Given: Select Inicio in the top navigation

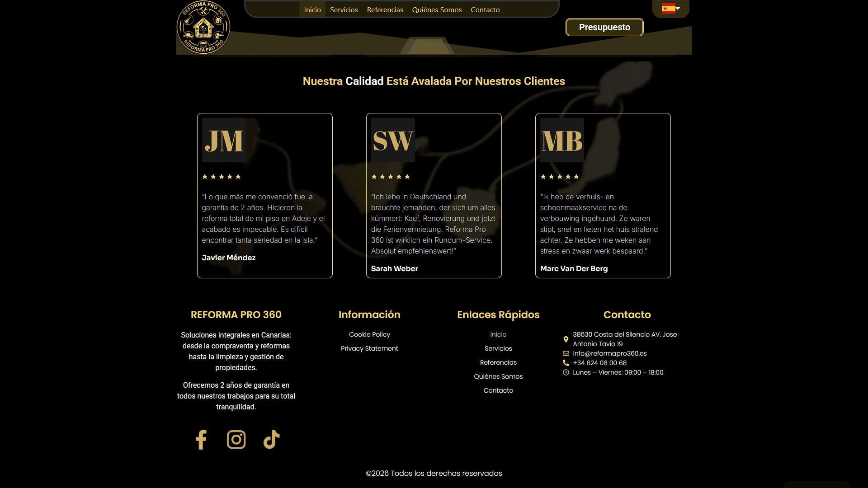Looking at the screenshot, I should 312,9.
